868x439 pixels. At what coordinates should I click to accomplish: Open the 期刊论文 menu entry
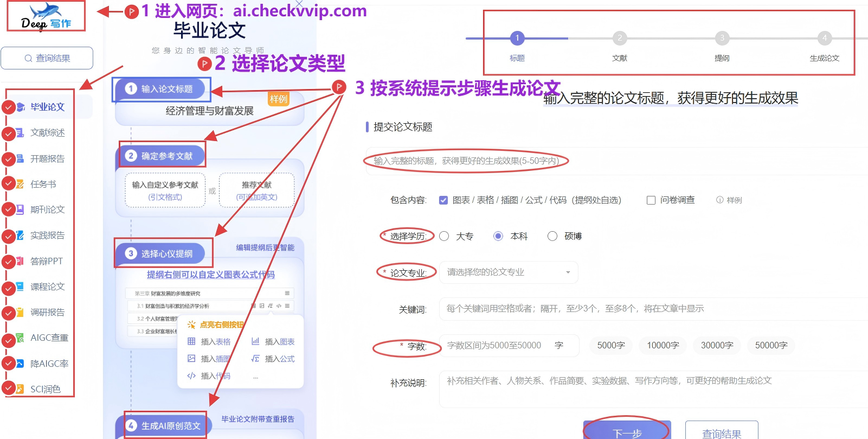pos(47,209)
